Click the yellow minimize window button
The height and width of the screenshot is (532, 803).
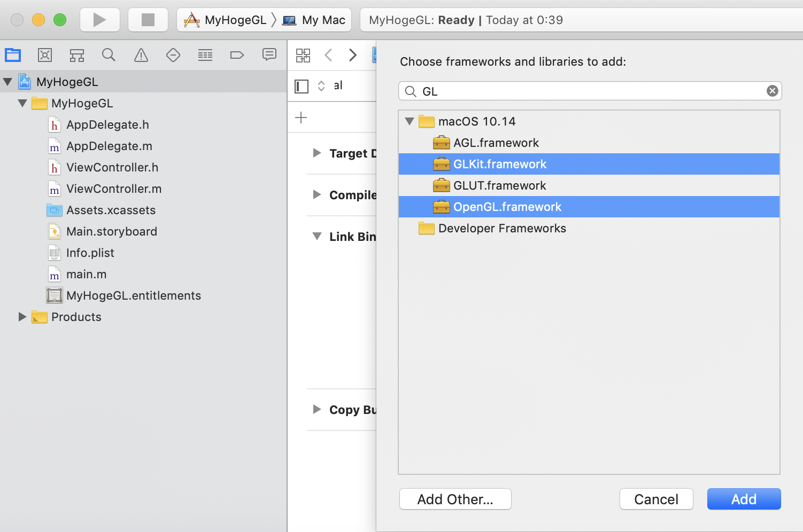[x=38, y=20]
